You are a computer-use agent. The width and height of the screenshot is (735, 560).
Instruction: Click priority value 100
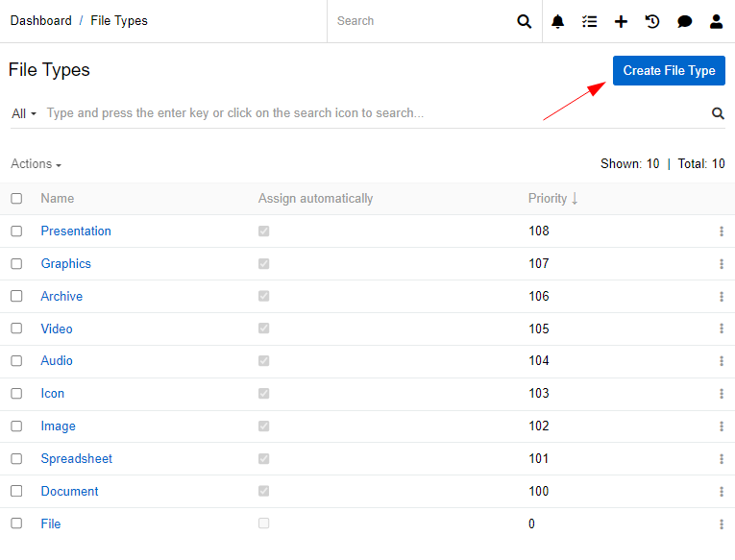point(539,491)
